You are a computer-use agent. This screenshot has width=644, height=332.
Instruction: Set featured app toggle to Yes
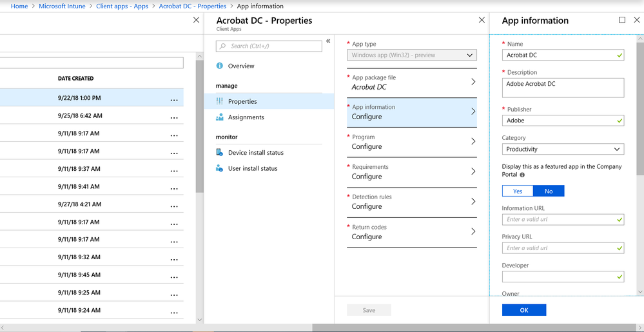(518, 191)
